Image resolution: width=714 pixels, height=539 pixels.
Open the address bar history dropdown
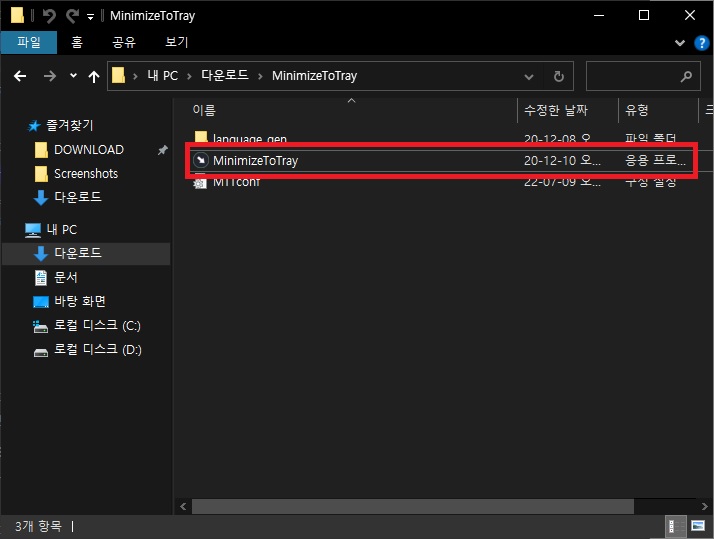[x=528, y=76]
